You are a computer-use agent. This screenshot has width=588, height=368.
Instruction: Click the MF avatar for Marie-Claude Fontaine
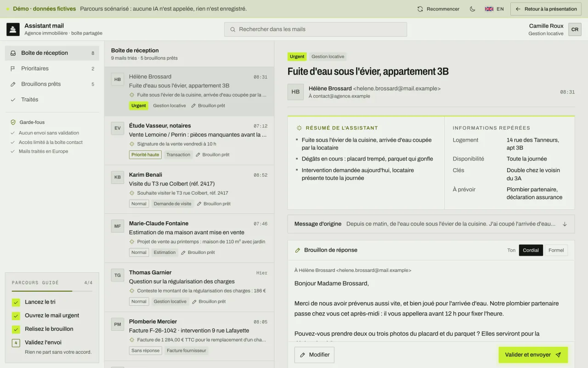(118, 226)
